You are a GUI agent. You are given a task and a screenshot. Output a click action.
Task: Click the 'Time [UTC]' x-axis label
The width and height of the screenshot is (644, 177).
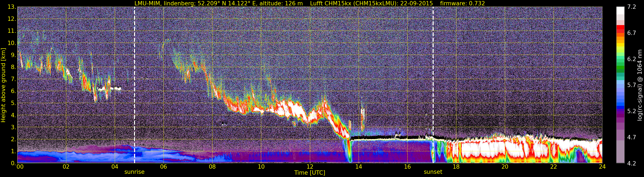click(310, 173)
